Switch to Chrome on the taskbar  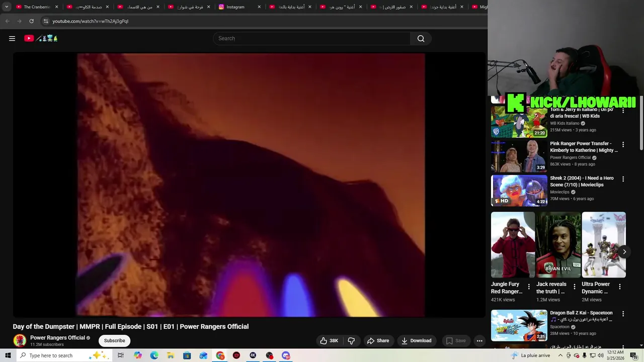coord(220,355)
